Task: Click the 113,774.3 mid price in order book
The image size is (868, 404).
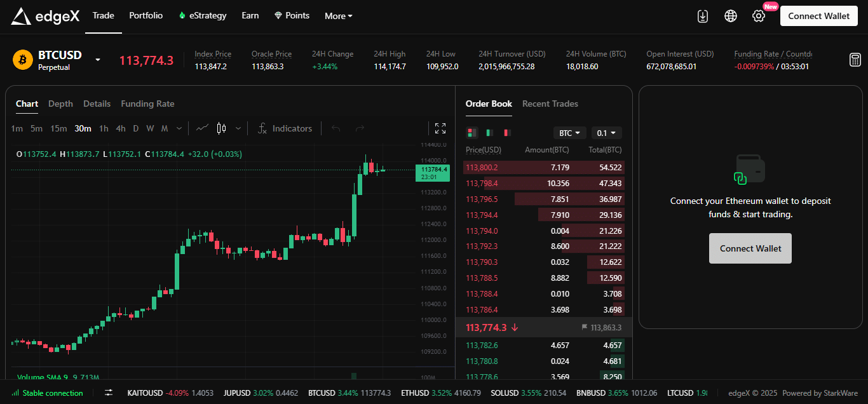Action: [x=486, y=328]
